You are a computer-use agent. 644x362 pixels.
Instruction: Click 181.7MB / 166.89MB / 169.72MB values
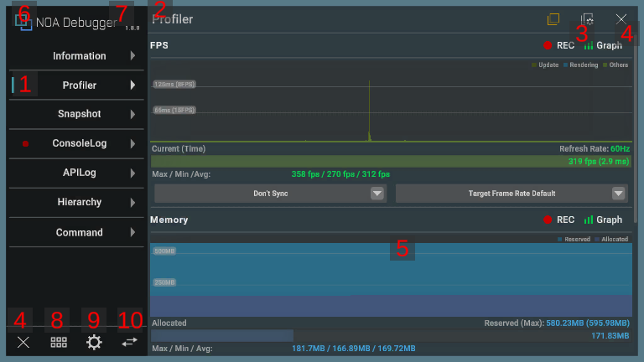pos(354,349)
